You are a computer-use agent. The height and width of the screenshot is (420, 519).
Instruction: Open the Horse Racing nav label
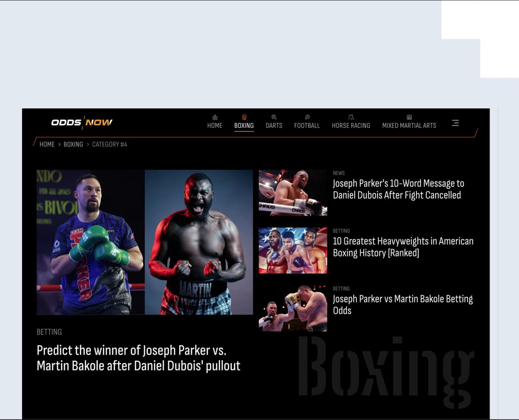click(351, 126)
